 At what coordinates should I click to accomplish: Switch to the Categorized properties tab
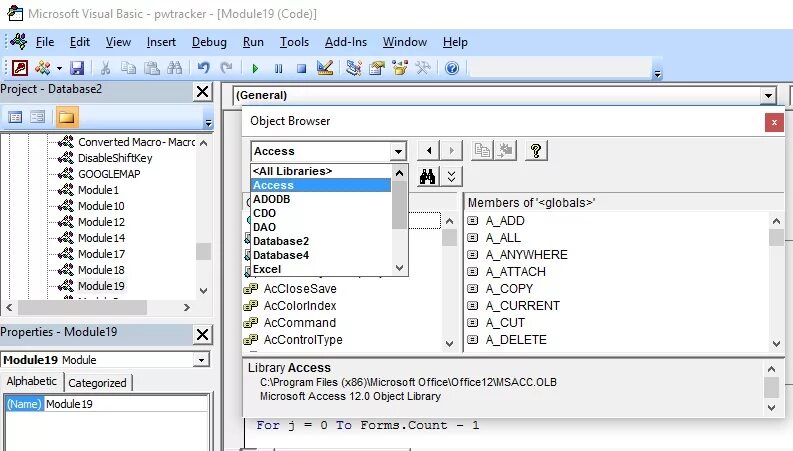97,383
